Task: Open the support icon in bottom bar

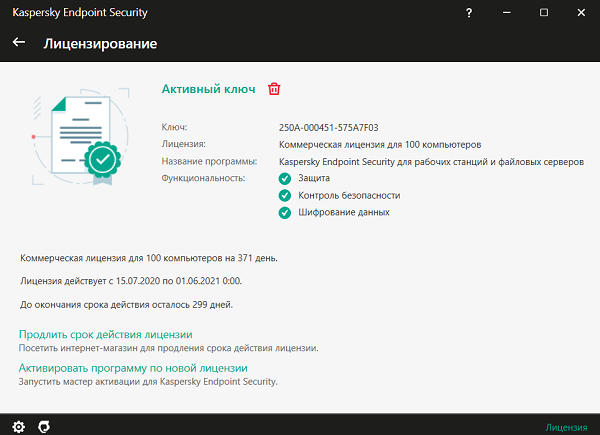Action: coord(44,426)
